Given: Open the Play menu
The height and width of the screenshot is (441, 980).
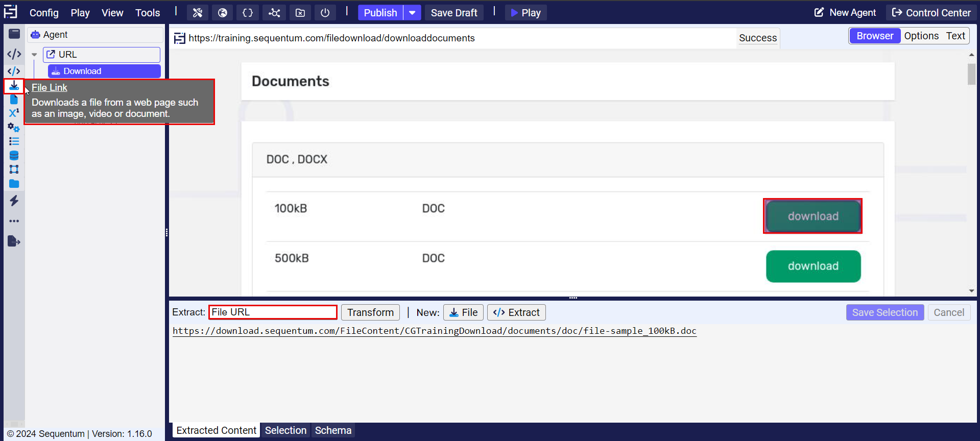Looking at the screenshot, I should point(80,13).
